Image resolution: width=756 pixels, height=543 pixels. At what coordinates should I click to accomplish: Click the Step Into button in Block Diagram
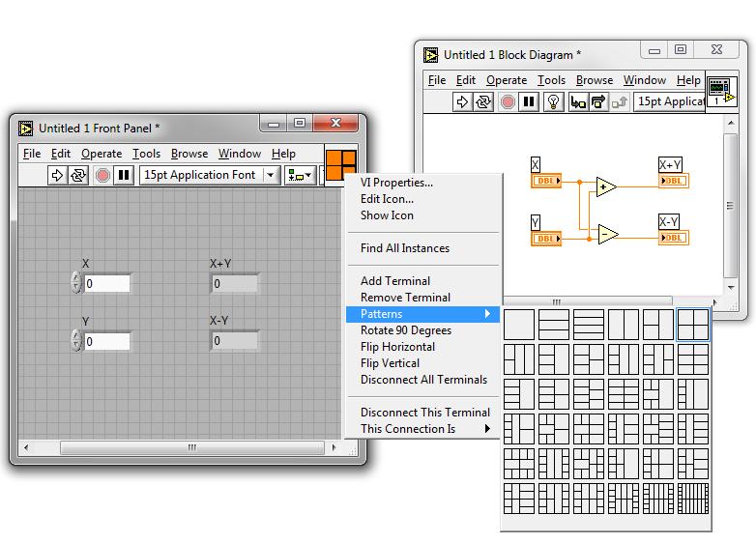[578, 101]
